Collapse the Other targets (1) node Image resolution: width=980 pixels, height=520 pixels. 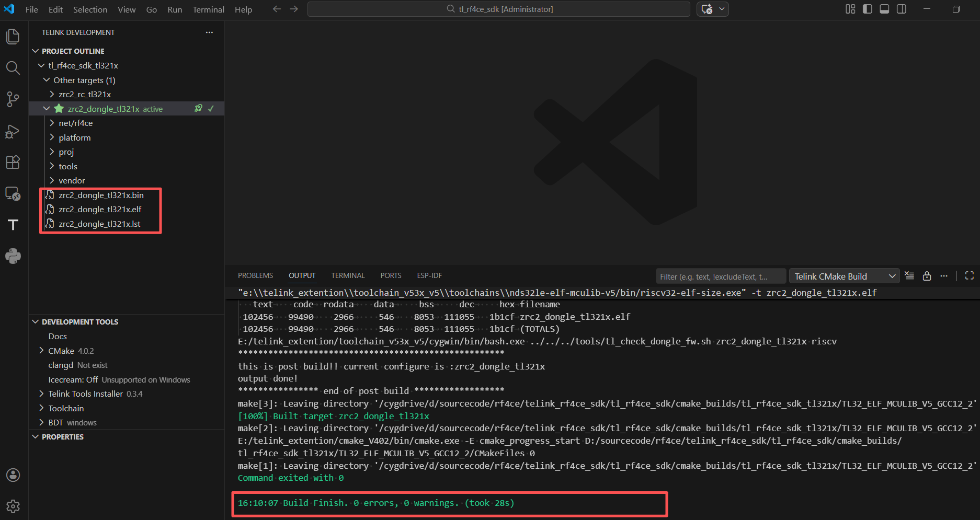(x=47, y=80)
